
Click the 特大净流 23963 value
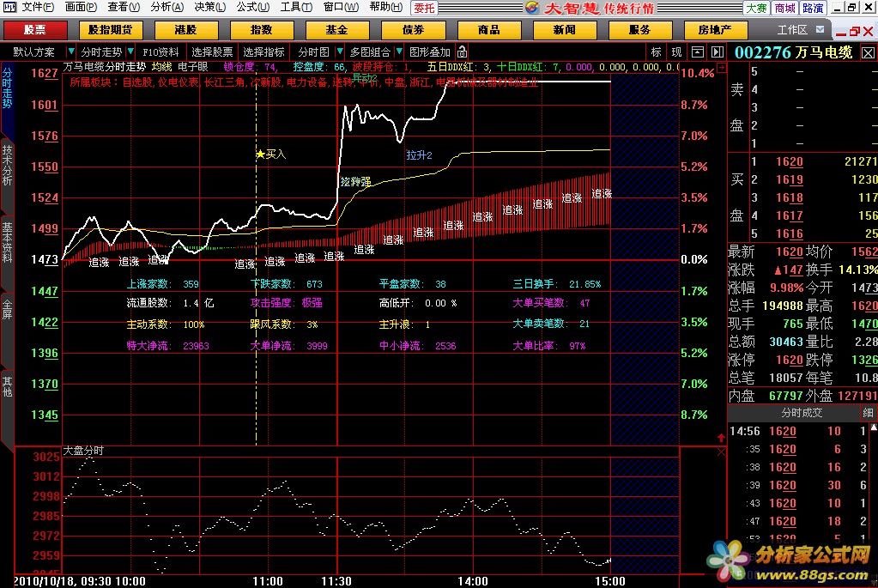point(196,346)
